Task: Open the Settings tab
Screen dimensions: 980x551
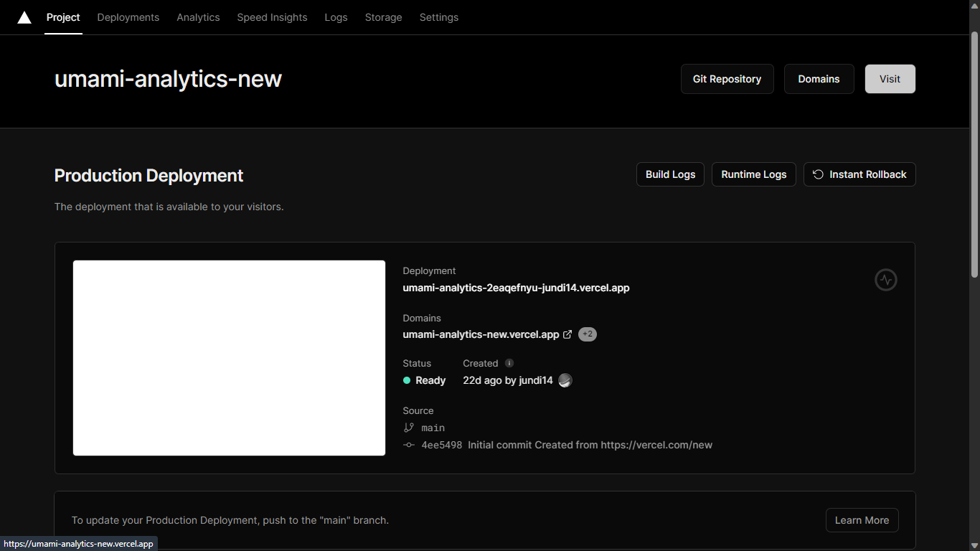Action: coord(439,17)
